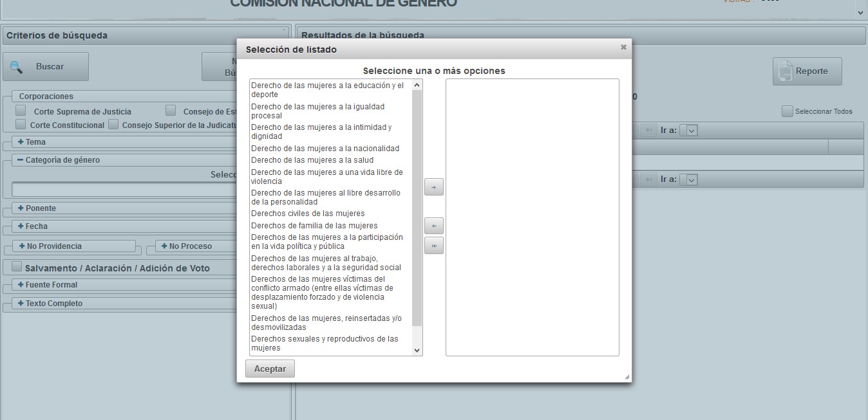Viewport: 868px width, 420px height.
Task: Collapse the Categoría de género section
Action: point(21,160)
